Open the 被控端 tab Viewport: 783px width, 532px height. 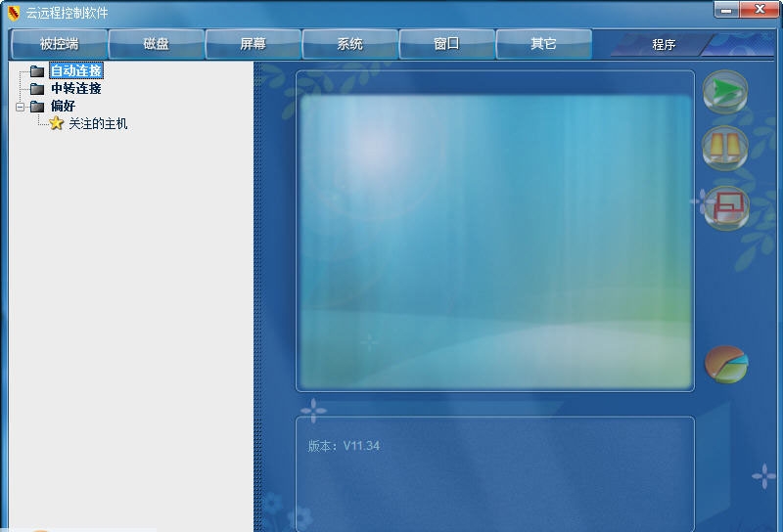(x=59, y=44)
